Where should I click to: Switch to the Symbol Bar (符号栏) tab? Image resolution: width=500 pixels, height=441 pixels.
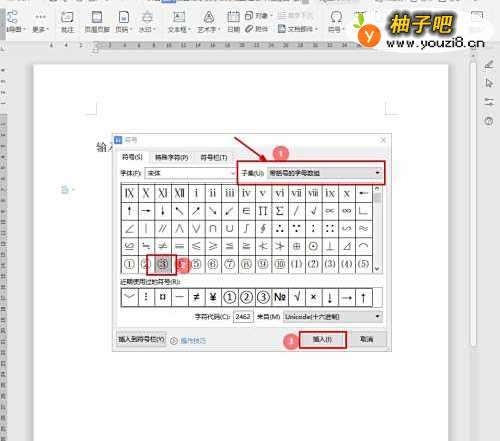coord(214,157)
